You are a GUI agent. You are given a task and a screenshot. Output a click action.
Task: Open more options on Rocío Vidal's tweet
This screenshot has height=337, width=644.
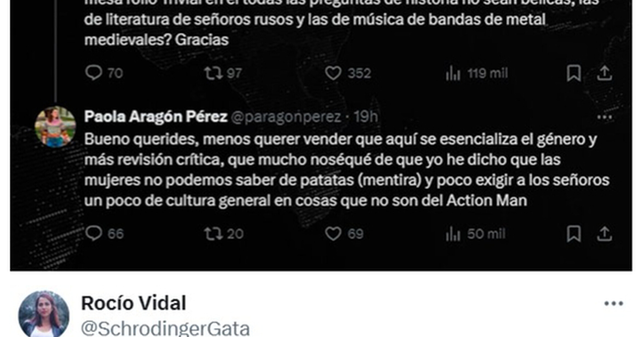click(x=614, y=303)
